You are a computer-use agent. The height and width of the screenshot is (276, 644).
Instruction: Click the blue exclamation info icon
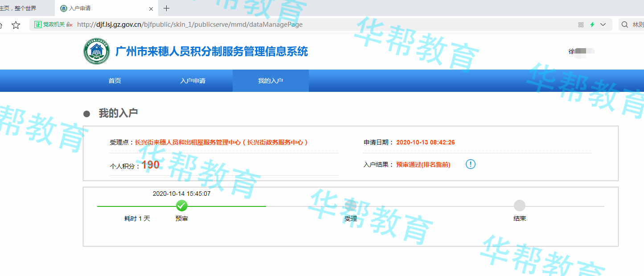pos(471,164)
